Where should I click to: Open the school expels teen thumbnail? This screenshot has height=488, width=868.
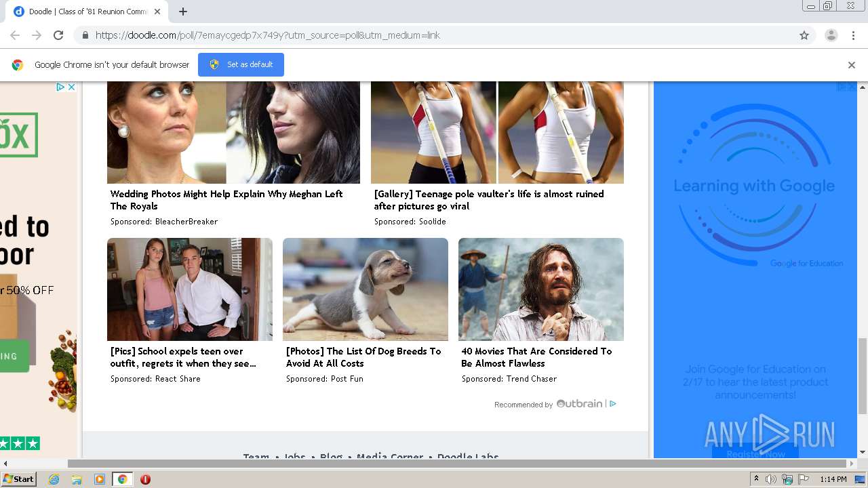coord(190,289)
